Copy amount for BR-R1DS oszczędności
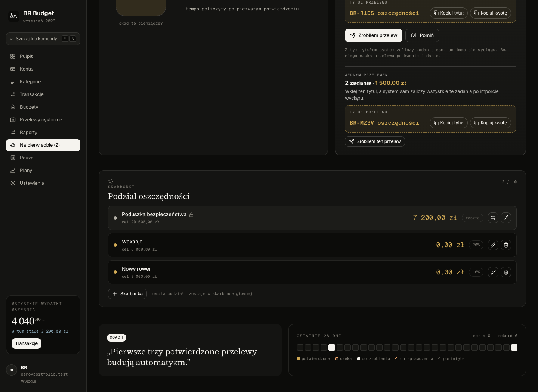The image size is (538, 392). (x=491, y=13)
